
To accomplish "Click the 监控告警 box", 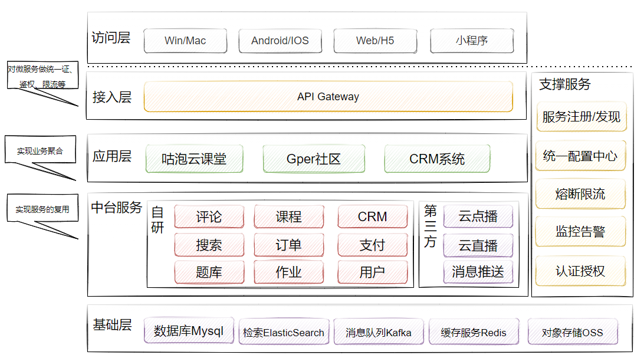I will point(580,232).
